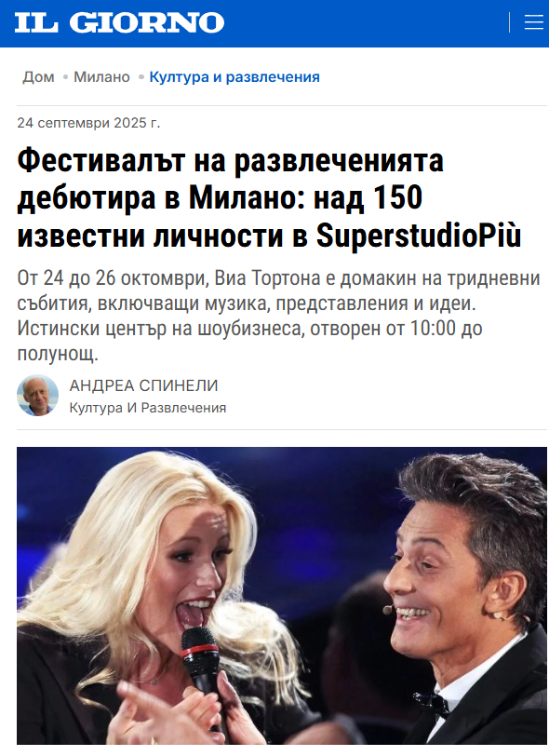Screen dimensions: 549x756
Task: Click Култура И Развлечения under the author name
Action: [148, 408]
